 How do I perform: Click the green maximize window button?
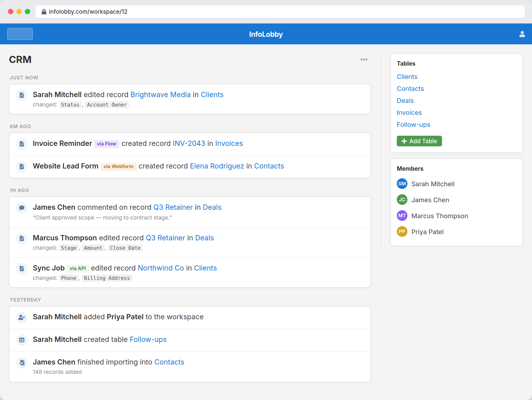click(27, 12)
